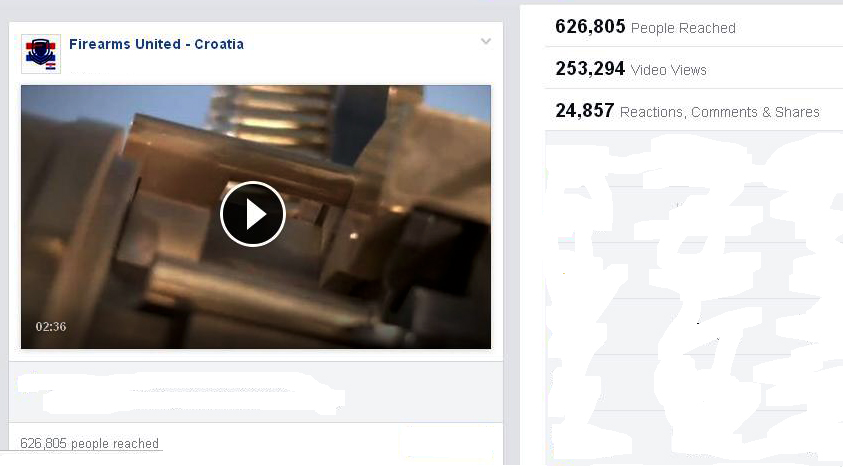
Task: Open the Firearms United - Croatia page link
Action: tap(156, 44)
